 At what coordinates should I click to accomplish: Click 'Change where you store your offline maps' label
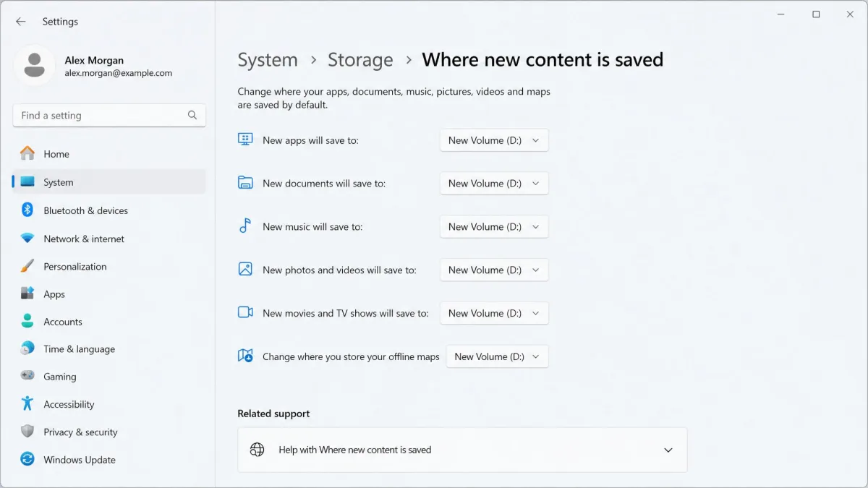point(351,356)
